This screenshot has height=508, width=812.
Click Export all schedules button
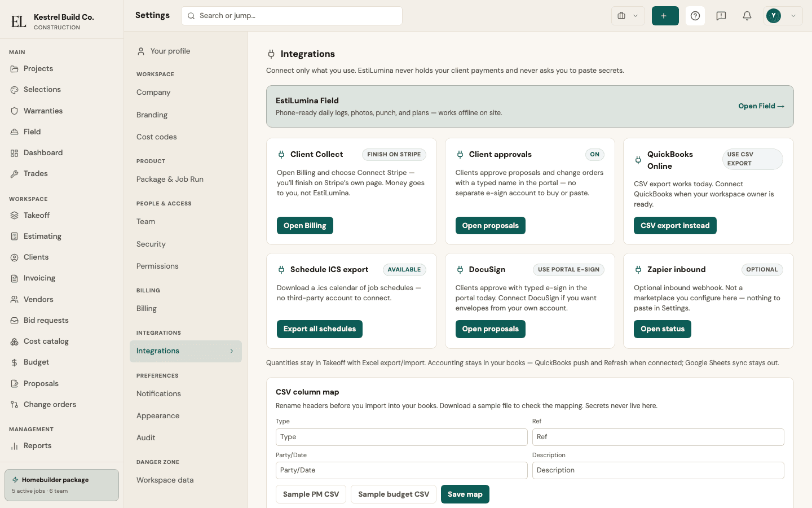[320, 329]
